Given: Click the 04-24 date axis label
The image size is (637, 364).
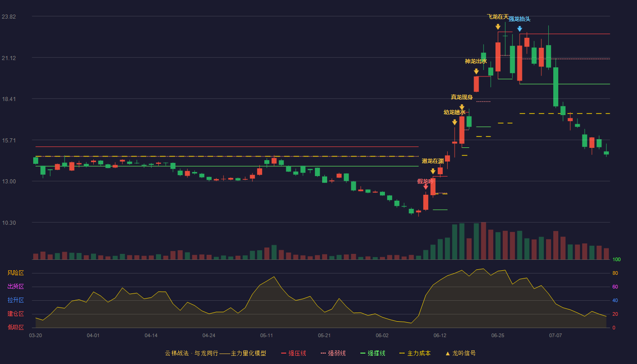Looking at the screenshot, I should [x=209, y=335].
